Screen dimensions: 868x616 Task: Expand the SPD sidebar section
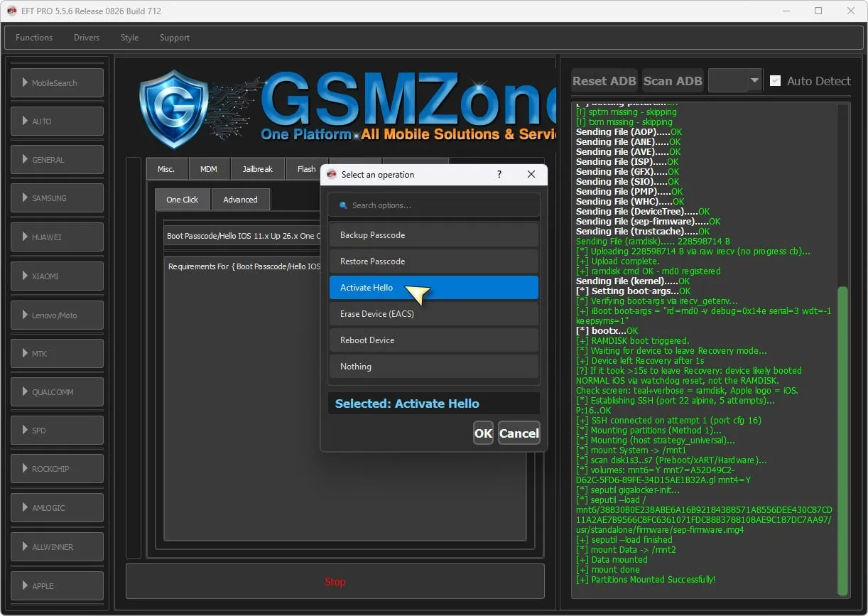point(57,431)
